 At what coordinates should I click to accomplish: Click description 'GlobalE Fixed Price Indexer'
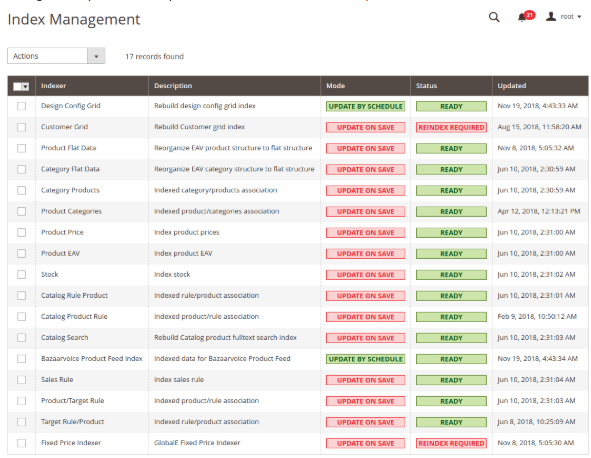click(x=197, y=443)
